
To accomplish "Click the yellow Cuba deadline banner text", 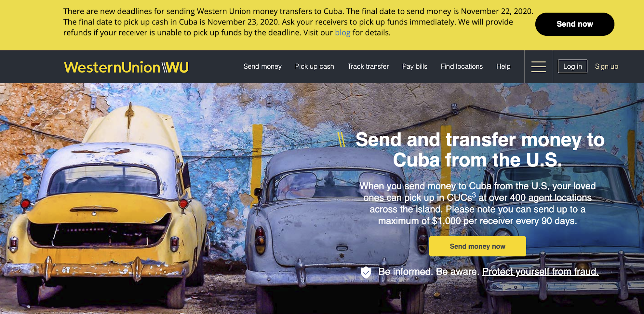I will [x=298, y=22].
